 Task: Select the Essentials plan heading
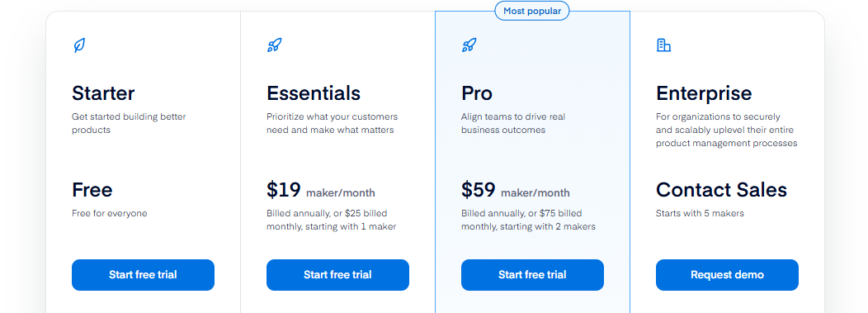pos(314,93)
